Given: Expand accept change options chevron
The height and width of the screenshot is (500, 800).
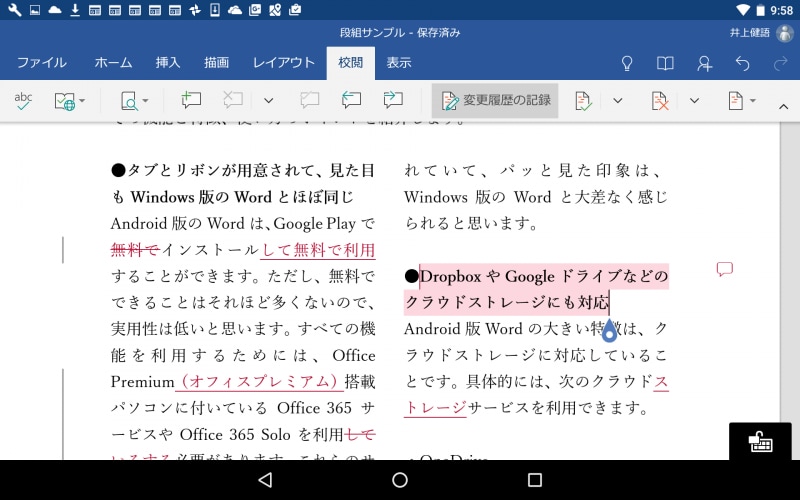Looking at the screenshot, I should pyautogui.click(x=617, y=101).
